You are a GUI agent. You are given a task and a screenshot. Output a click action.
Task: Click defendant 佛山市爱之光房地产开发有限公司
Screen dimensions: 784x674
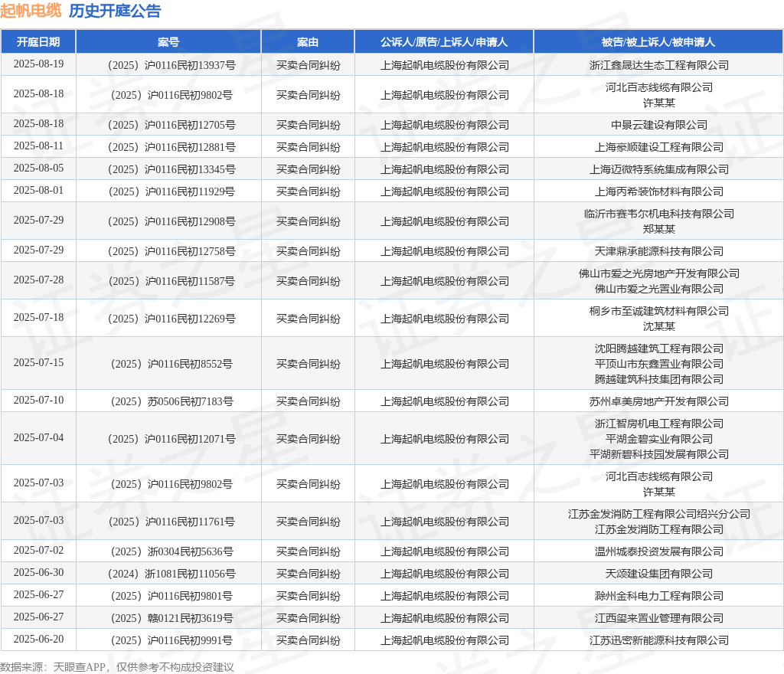point(658,273)
